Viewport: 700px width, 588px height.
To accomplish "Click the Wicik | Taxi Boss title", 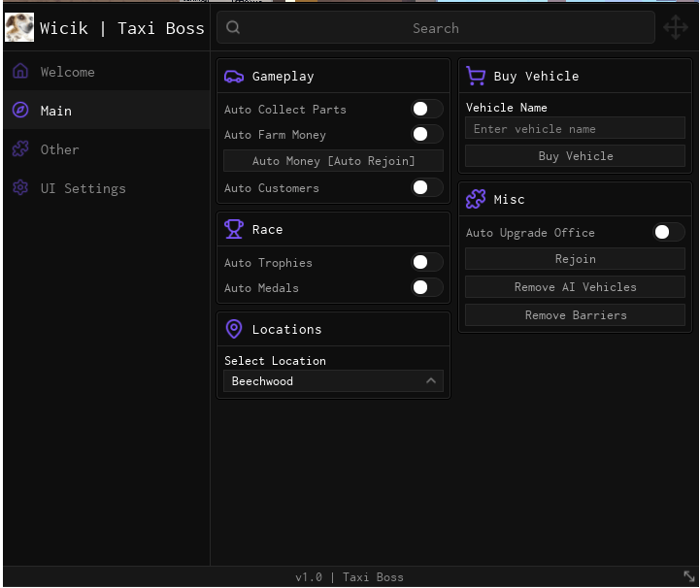I will click(x=122, y=28).
